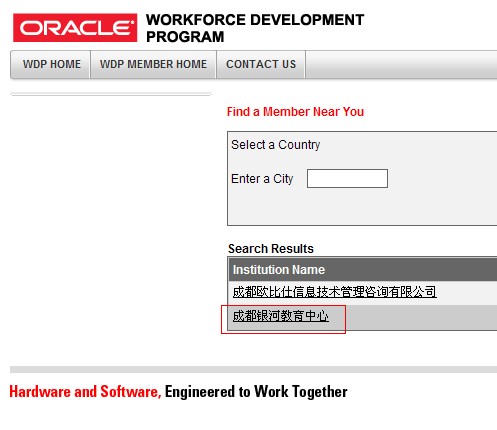
Task: Click empty navigation bar area after Contact Us
Action: coord(401,64)
